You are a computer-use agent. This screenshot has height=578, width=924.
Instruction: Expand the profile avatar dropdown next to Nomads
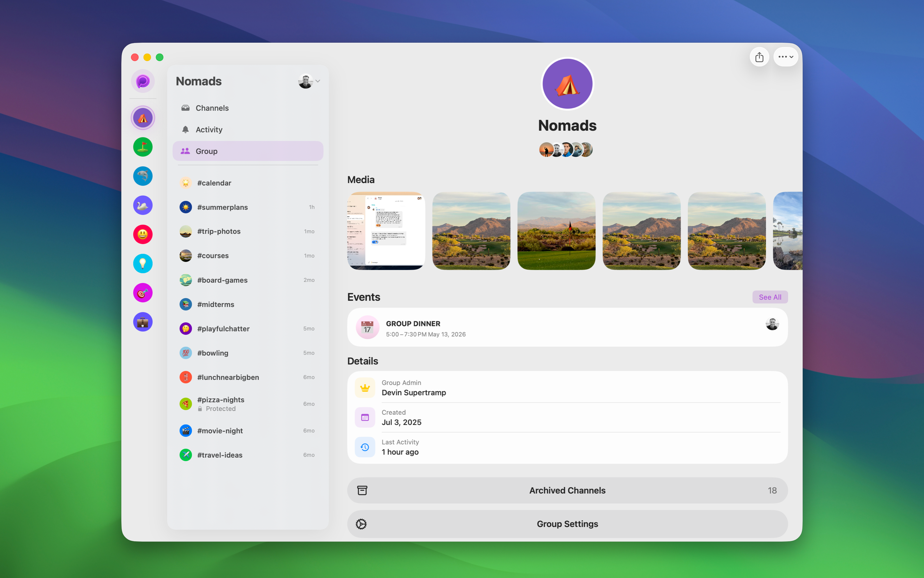tap(309, 81)
